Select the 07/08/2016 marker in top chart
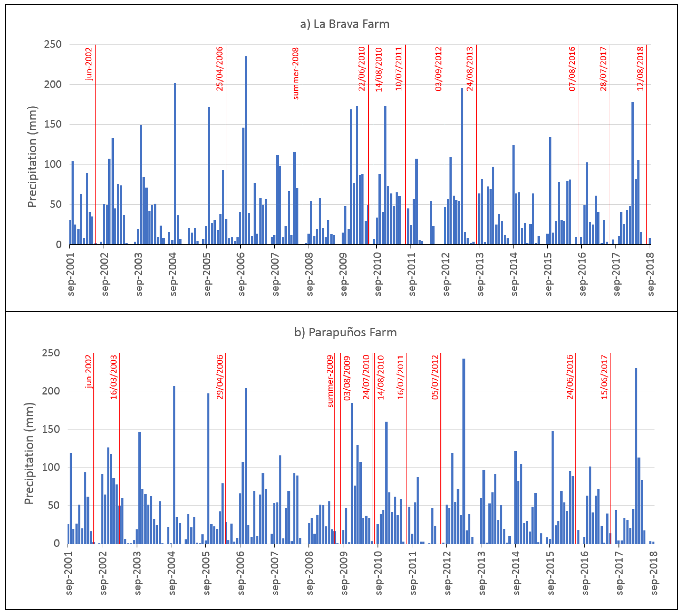 (x=572, y=69)
